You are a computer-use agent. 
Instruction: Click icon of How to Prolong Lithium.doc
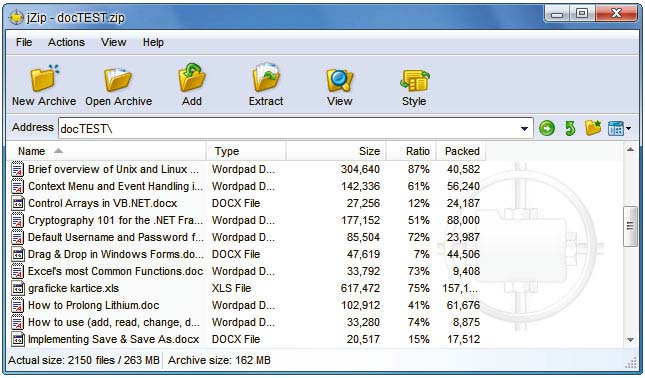coord(17,305)
